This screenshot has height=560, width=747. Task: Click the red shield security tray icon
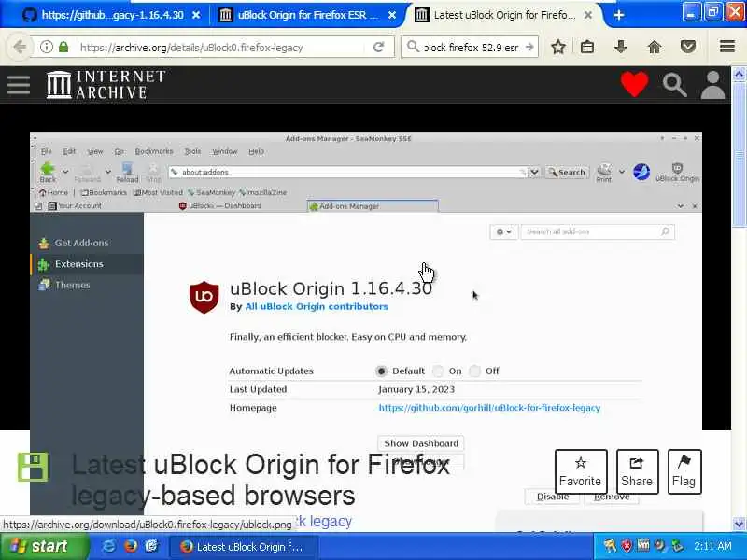tap(627, 546)
